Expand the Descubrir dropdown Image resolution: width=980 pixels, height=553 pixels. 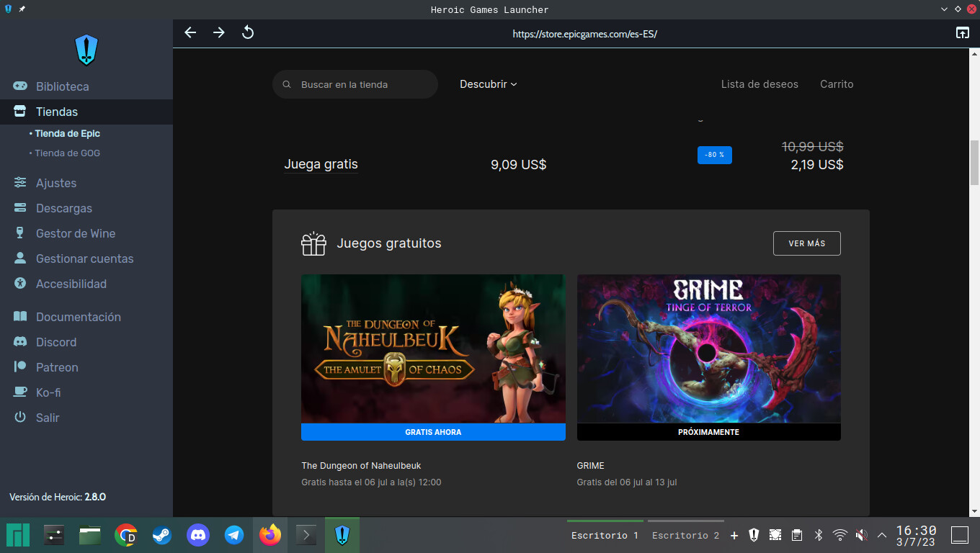coord(489,84)
